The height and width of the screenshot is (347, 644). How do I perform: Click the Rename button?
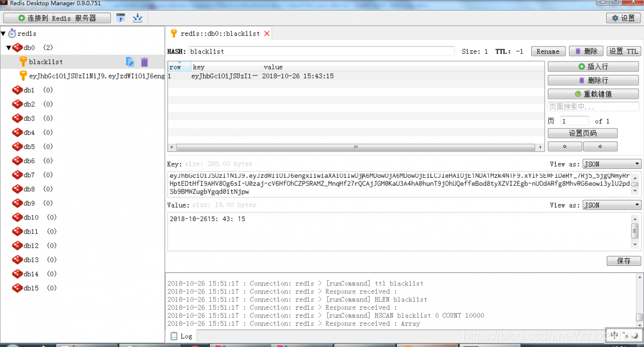coord(548,51)
